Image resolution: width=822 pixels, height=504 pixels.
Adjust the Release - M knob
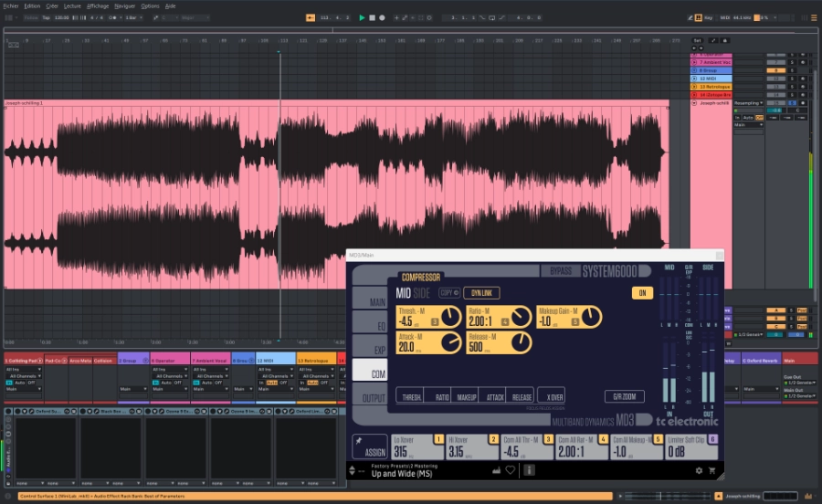coord(521,342)
